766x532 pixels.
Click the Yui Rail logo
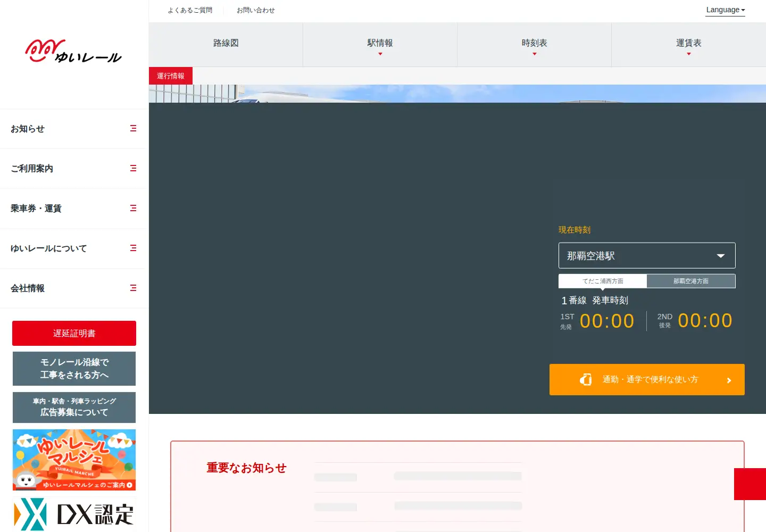click(73, 51)
